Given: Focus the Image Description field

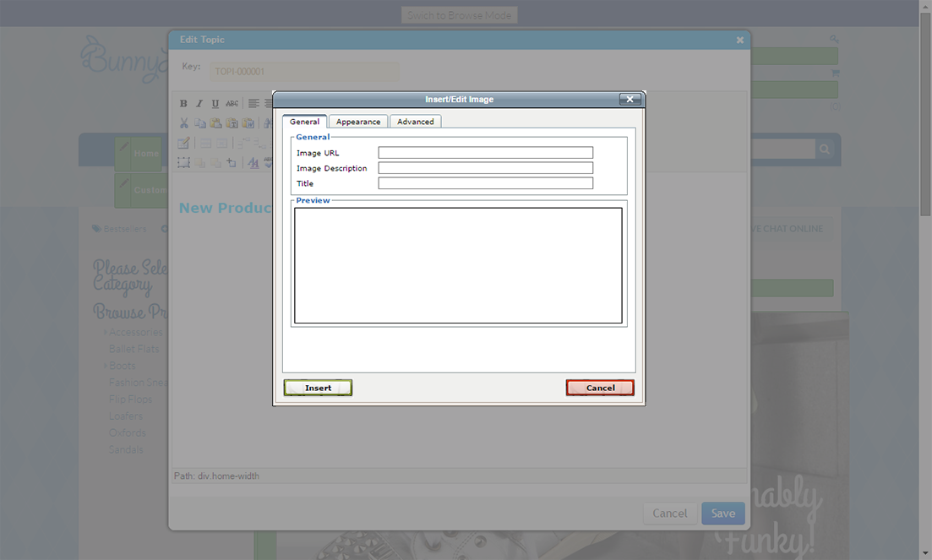Looking at the screenshot, I should pos(486,168).
